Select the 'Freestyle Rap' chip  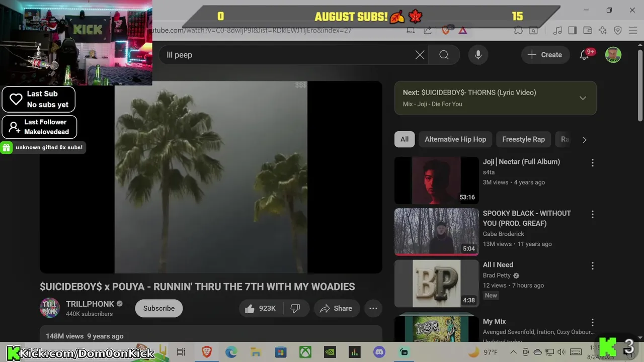click(x=523, y=139)
